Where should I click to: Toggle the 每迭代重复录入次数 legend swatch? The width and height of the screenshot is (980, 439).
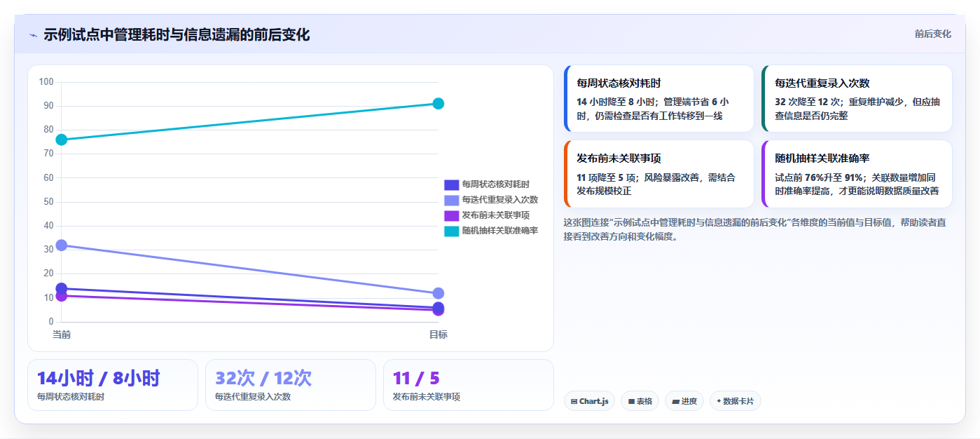click(452, 200)
